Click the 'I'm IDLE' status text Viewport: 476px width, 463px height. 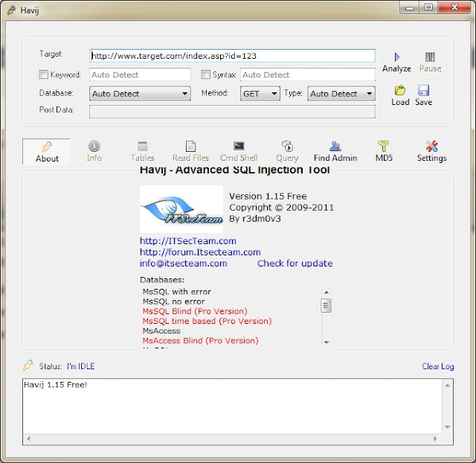pyautogui.click(x=81, y=366)
